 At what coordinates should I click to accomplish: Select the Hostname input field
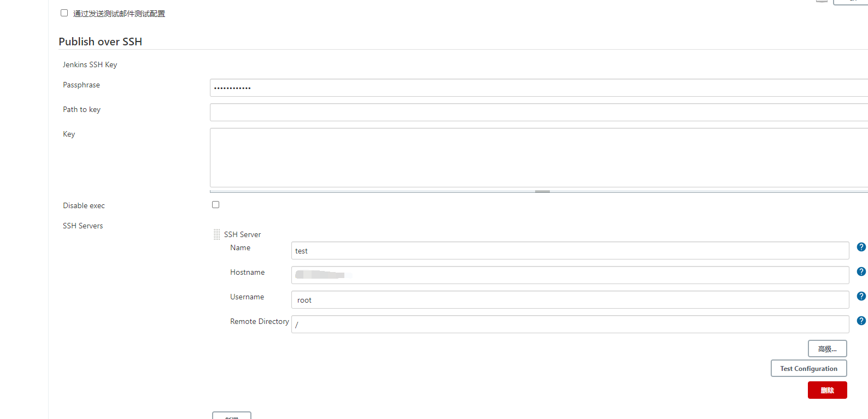570,275
